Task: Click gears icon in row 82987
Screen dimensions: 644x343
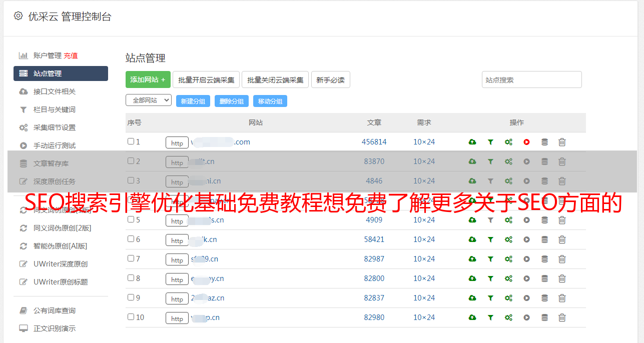Action: coord(508,259)
